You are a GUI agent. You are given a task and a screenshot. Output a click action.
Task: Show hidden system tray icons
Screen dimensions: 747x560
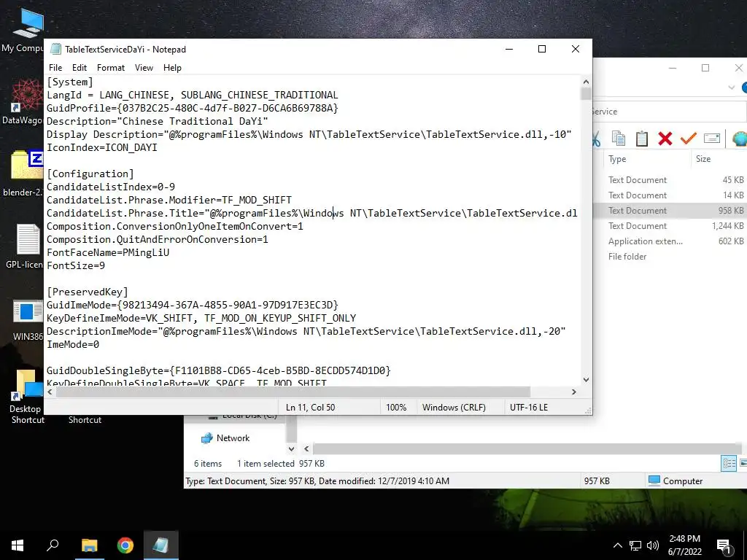[x=617, y=545]
